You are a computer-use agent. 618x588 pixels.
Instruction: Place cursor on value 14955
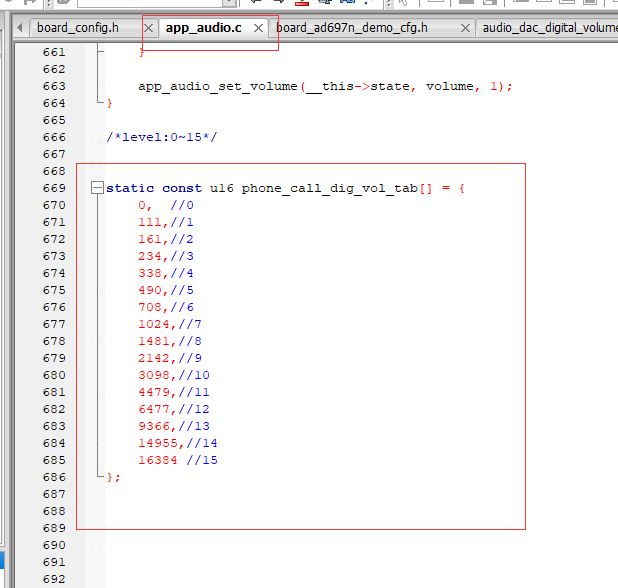click(x=158, y=443)
